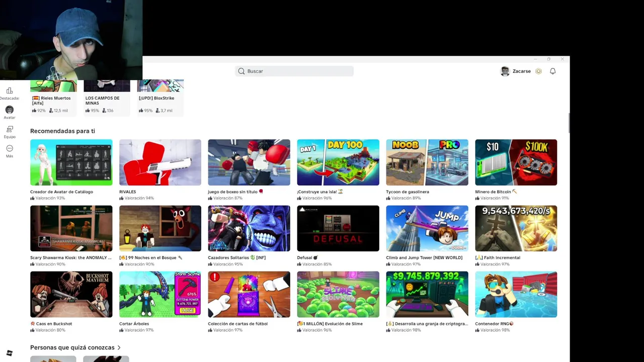Expand Personas que quizá conozcas chevron
The height and width of the screenshot is (362, 644).
tap(119, 347)
